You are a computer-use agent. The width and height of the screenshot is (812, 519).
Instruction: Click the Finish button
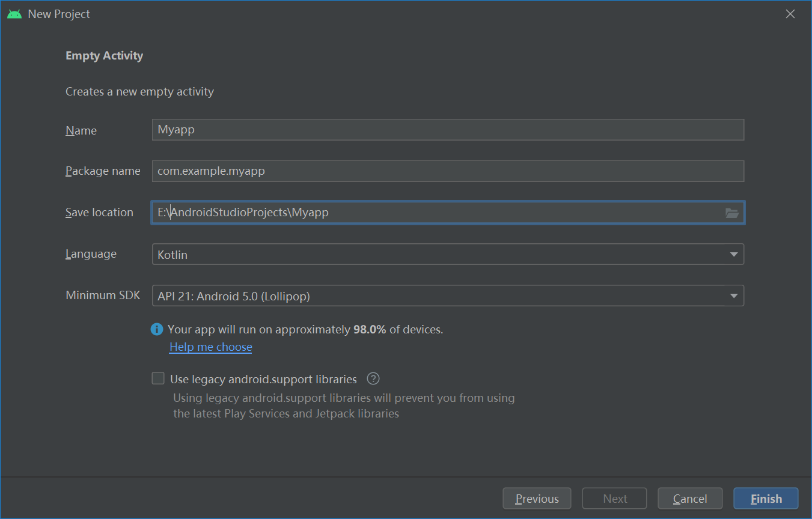tap(766, 499)
